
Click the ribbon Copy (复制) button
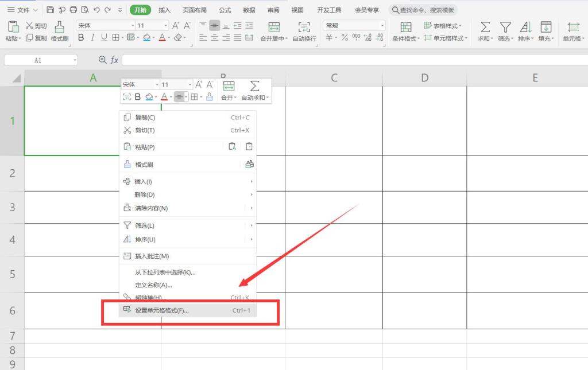(36, 38)
